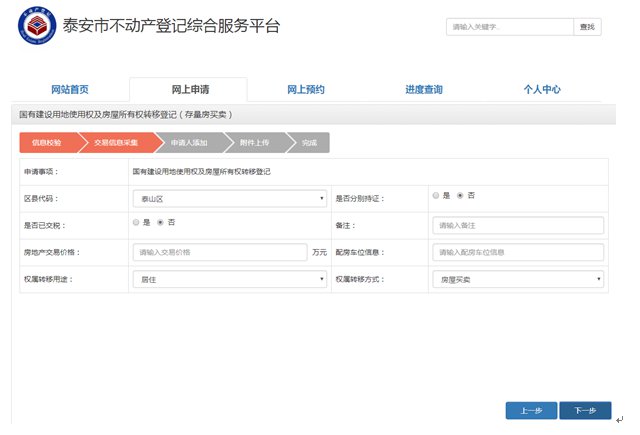The height and width of the screenshot is (435, 640).
Task: Select the 附件上传 step
Action: pos(257,144)
